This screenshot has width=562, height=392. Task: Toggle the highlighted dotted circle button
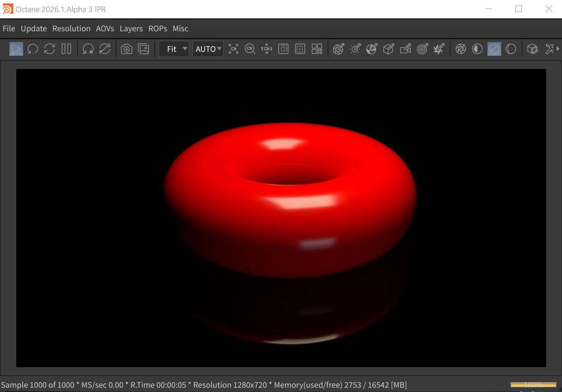(494, 49)
